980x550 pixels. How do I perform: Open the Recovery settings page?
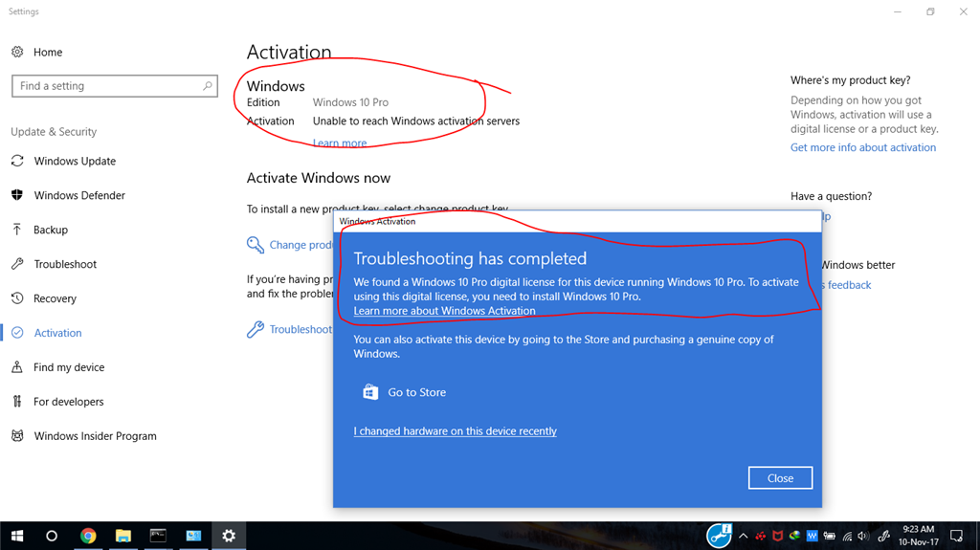(x=55, y=298)
